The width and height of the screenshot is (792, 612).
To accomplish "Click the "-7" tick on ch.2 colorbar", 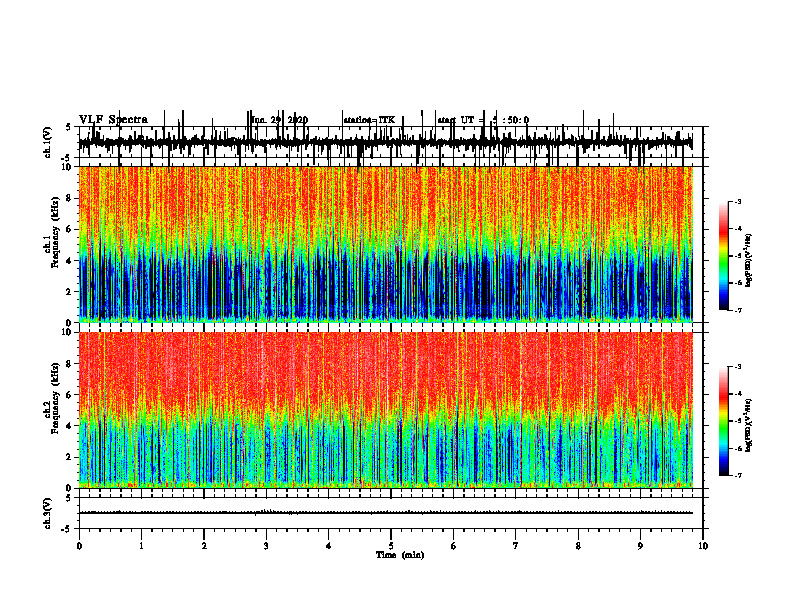I will 737,476.
